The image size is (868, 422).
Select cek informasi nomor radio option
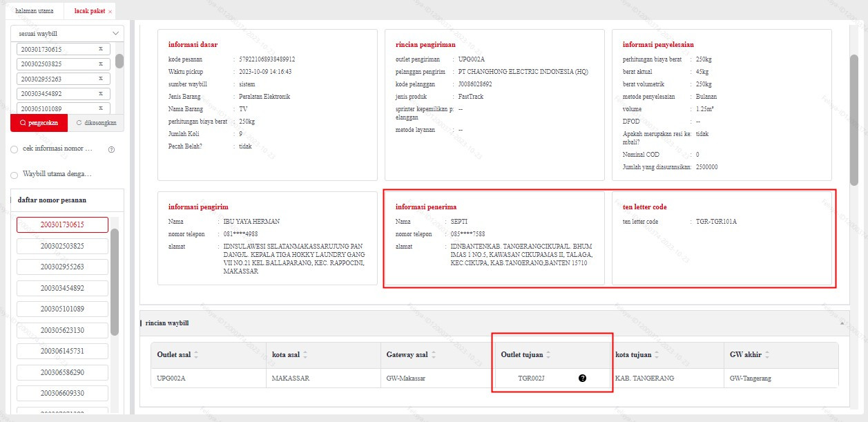(x=15, y=149)
